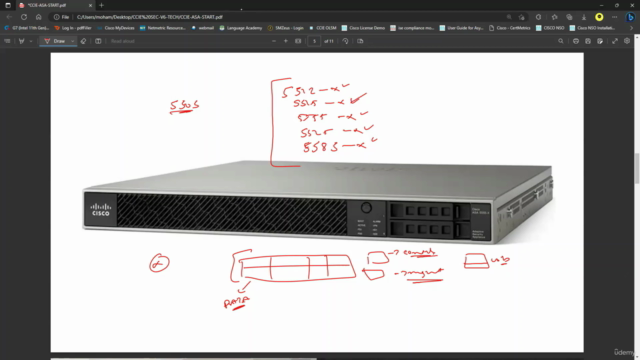This screenshot has width=640, height=360.
Task: Go back to the previous page
Action: pos(9,17)
